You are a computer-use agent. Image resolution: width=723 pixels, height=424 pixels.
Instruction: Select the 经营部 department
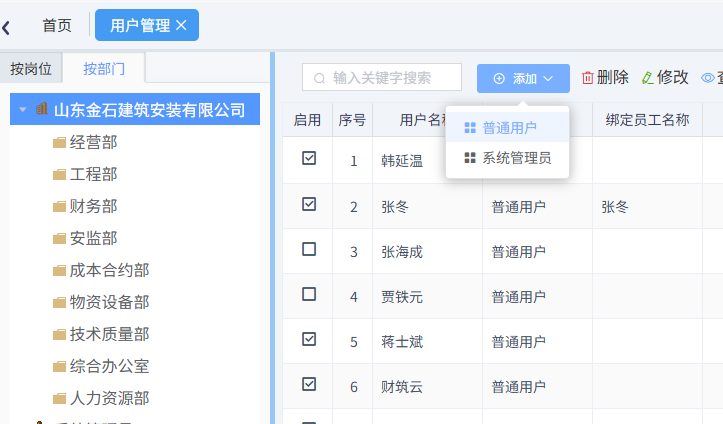94,142
